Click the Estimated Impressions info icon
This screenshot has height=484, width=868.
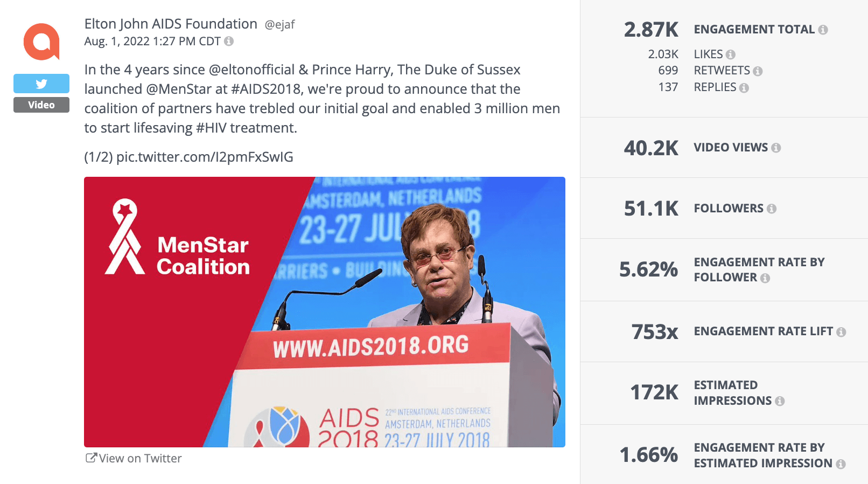(780, 401)
